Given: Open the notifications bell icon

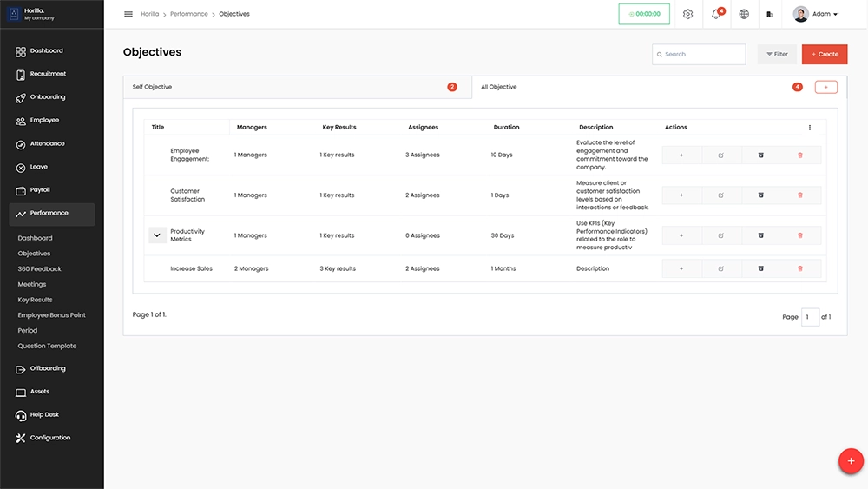Looking at the screenshot, I should coord(716,14).
